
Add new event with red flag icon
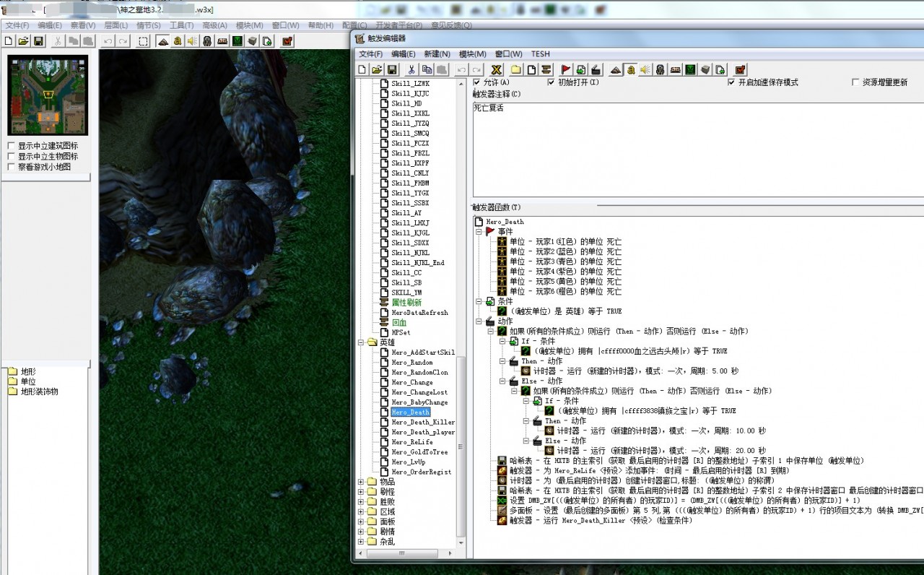pos(566,69)
